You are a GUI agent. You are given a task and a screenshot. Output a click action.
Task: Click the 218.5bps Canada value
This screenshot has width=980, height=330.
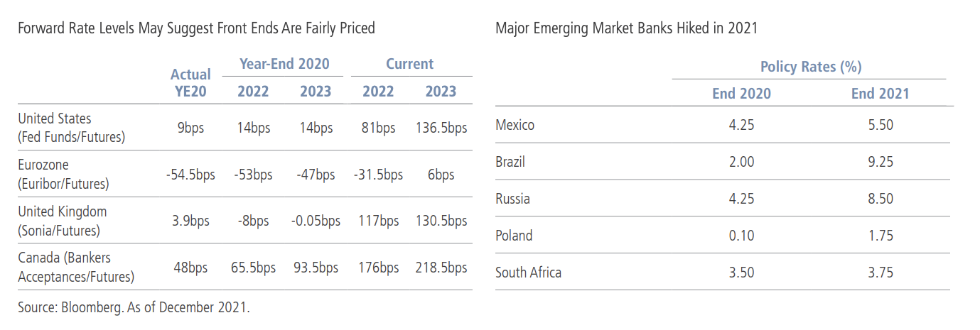[x=441, y=268]
